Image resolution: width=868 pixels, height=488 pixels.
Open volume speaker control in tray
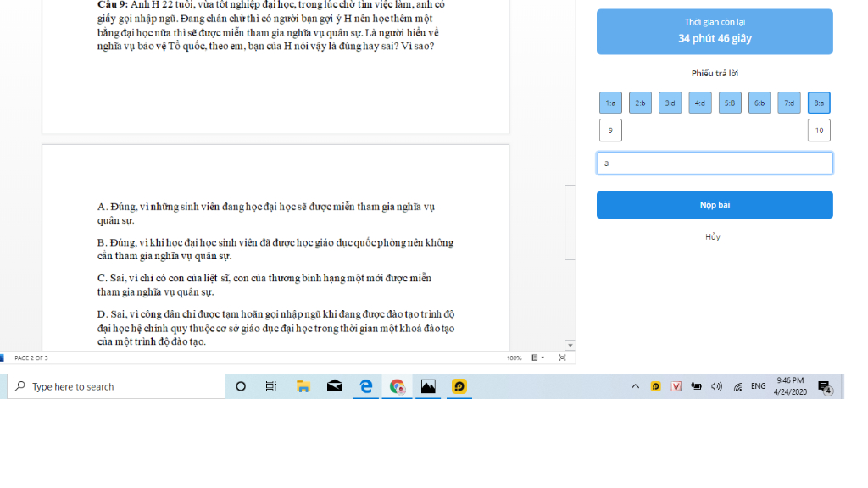pyautogui.click(x=716, y=386)
